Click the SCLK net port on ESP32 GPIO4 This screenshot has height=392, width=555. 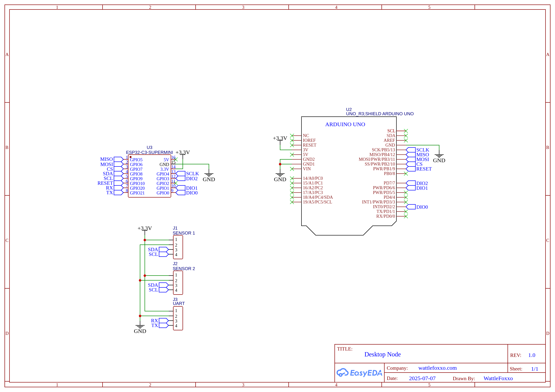tap(180, 174)
